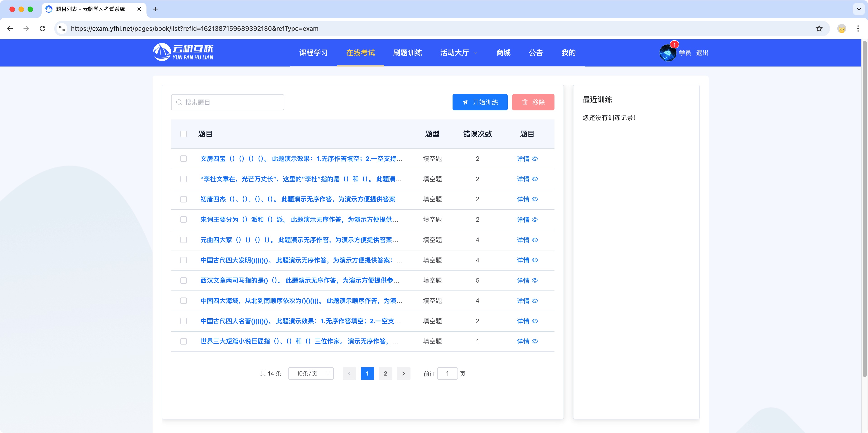
Task: Check the 初唐四杰 question checkbox
Action: pos(183,199)
